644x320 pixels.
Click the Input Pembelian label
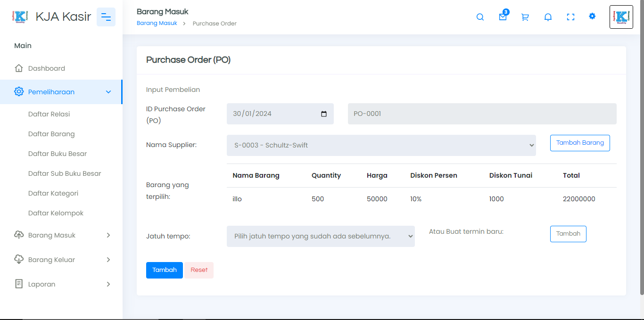tap(173, 90)
